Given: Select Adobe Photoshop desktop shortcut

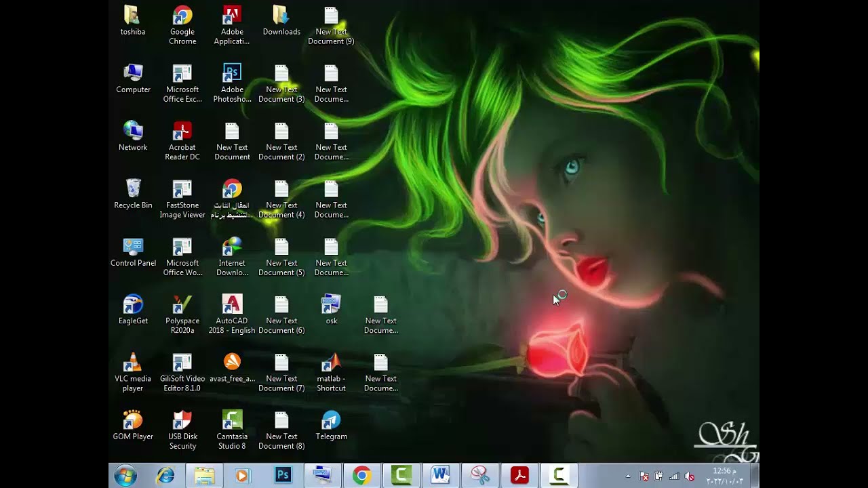Looking at the screenshot, I should (x=232, y=83).
